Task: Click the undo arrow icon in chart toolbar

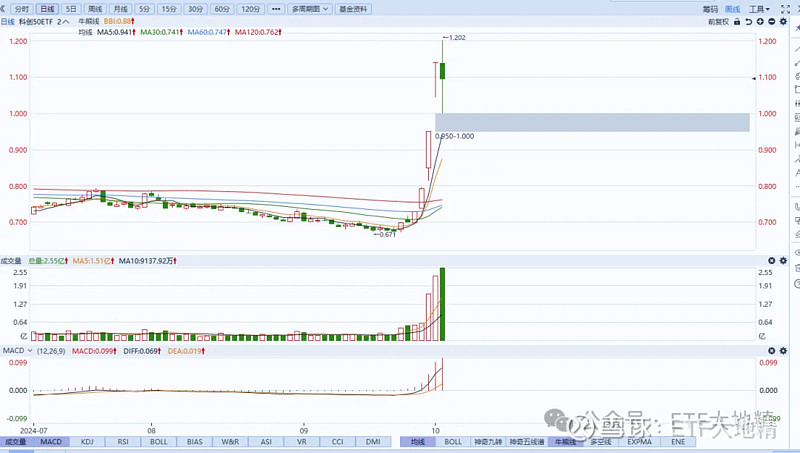Action: point(746,20)
